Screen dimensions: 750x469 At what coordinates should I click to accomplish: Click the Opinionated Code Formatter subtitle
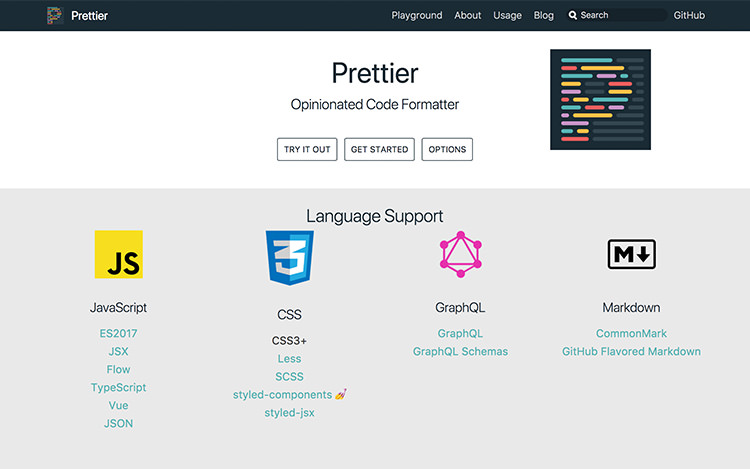click(375, 104)
